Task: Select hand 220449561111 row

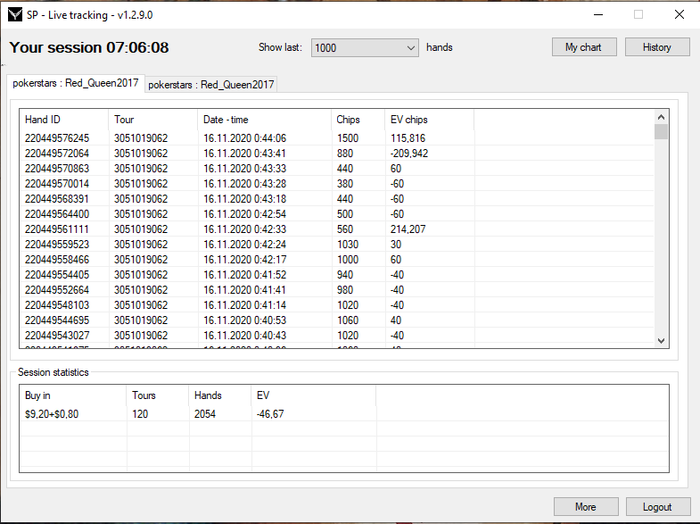Action: (337, 229)
